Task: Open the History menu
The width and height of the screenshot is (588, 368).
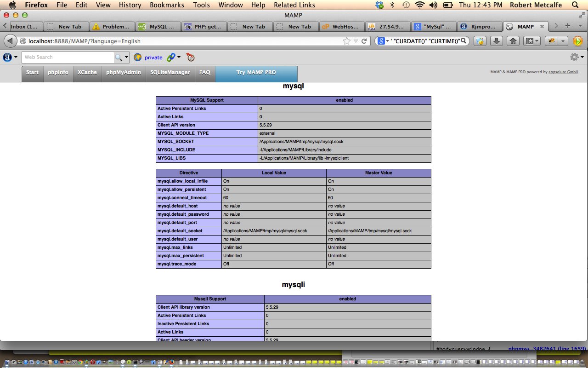Action: [x=130, y=5]
